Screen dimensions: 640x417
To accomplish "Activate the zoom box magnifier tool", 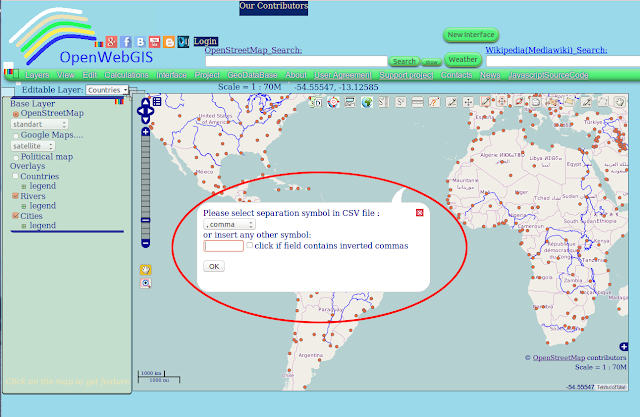I will point(146,283).
